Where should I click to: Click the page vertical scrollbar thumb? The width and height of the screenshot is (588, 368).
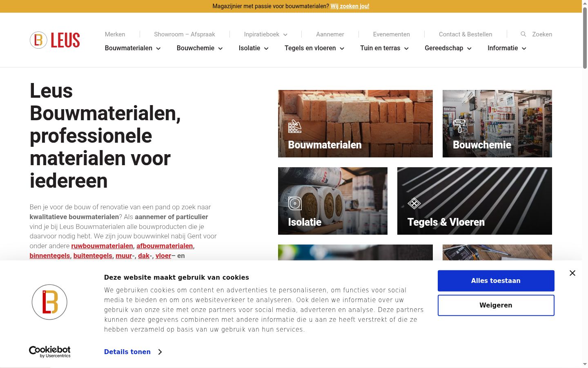585,38
